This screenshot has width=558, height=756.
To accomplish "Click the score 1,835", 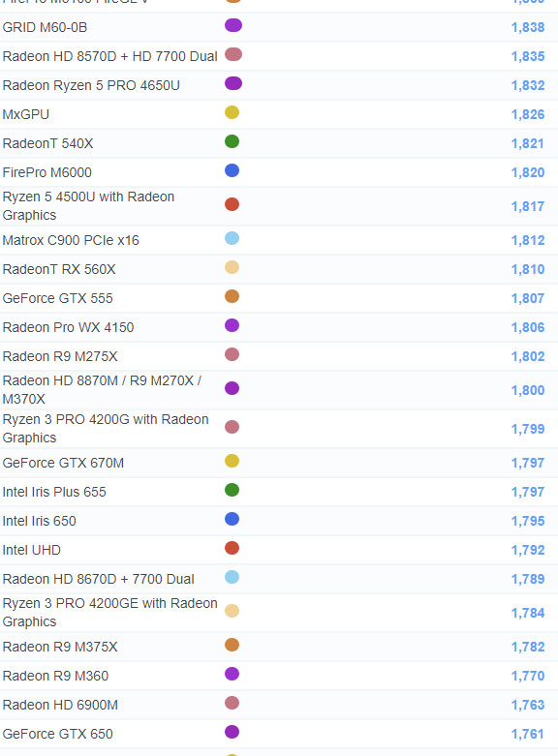I will coord(528,56).
